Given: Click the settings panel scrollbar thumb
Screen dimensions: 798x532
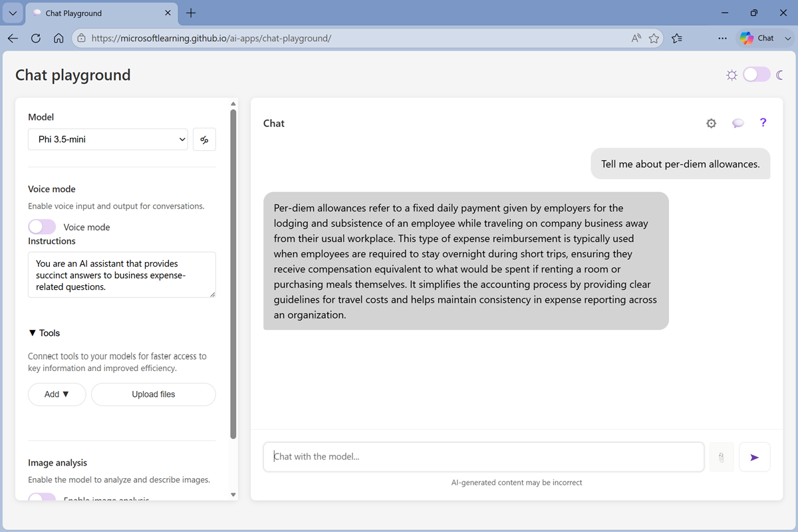Looking at the screenshot, I should point(233,274).
